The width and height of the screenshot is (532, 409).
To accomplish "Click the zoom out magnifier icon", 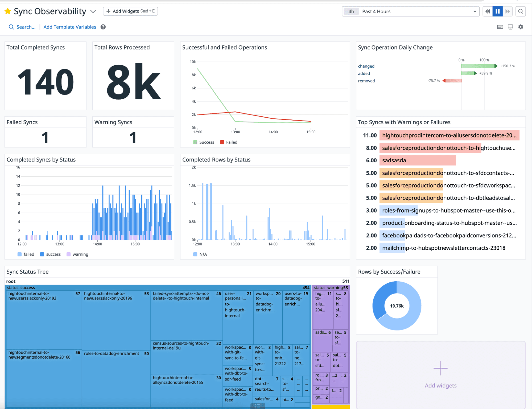I will coord(521,11).
